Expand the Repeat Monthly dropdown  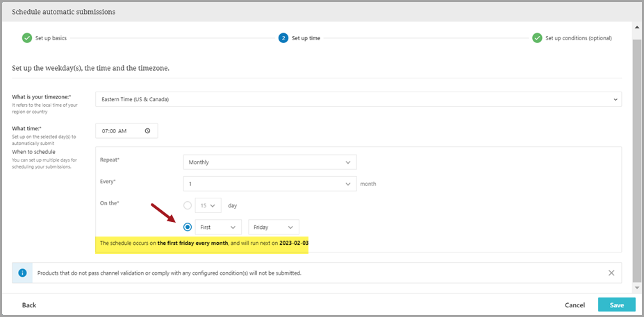click(270, 162)
